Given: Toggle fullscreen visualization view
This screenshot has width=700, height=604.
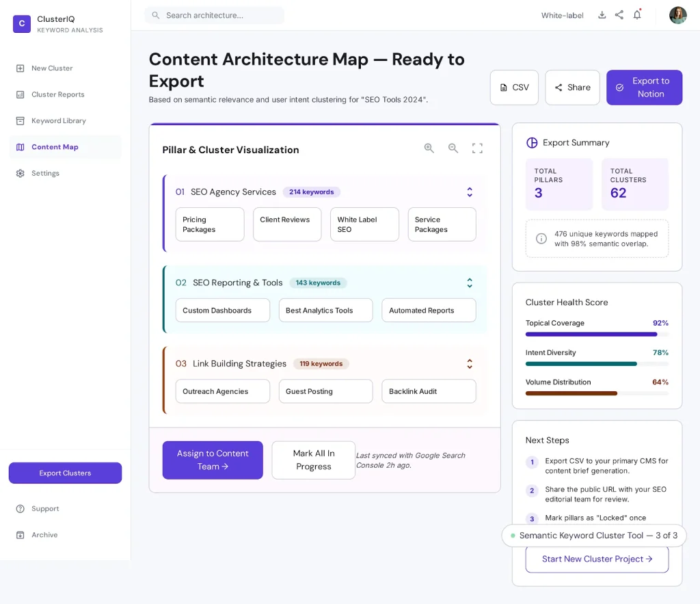Looking at the screenshot, I should click(477, 148).
